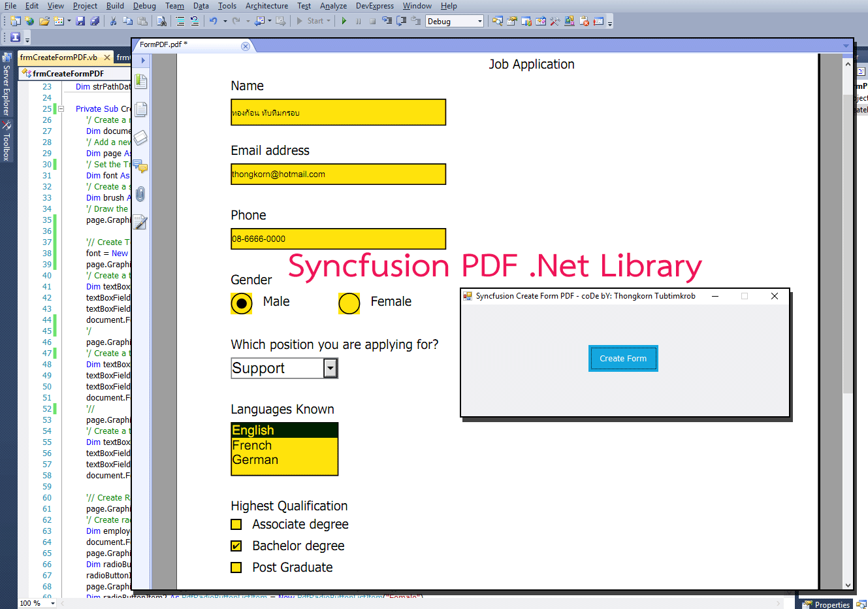Open the Undo history dropdown arrow
The image size is (868, 609).
tap(225, 21)
